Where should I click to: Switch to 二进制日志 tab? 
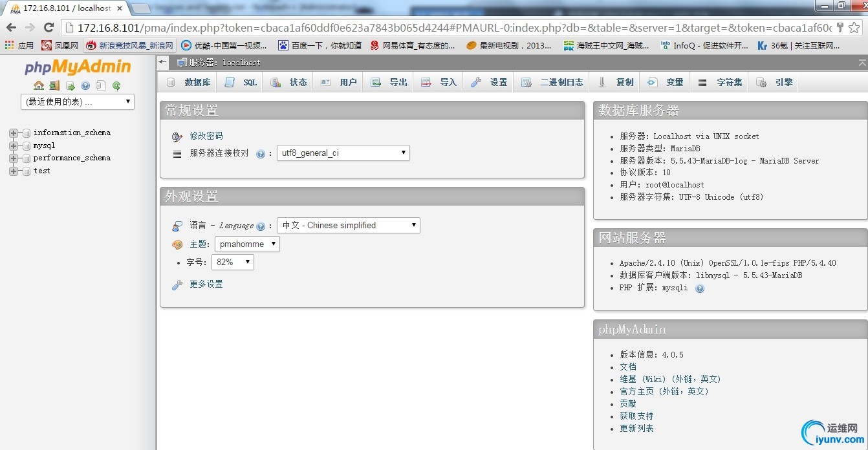coord(552,82)
